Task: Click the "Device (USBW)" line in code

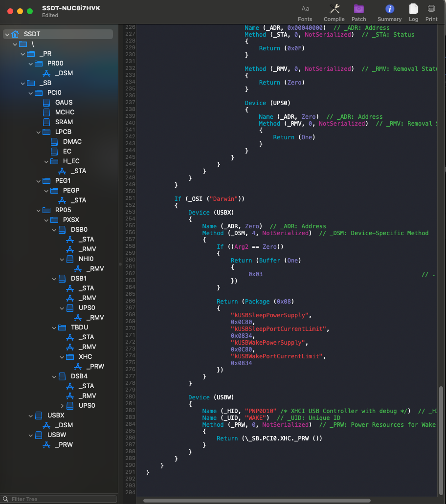Action: click(211, 397)
